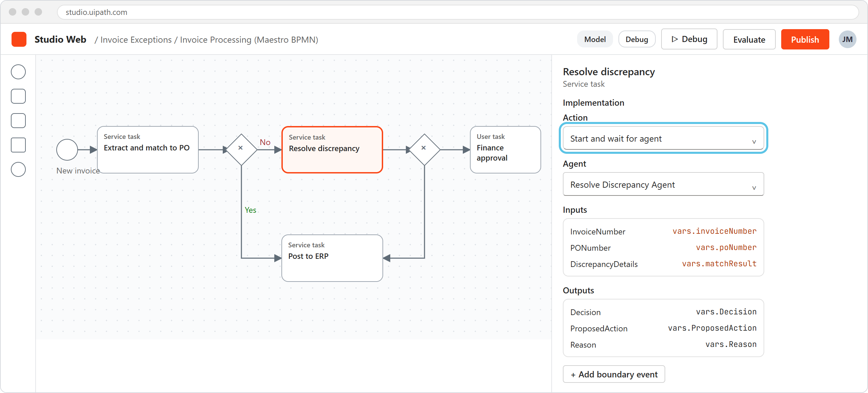Click the vars.ProposedAction output value

[712, 328]
